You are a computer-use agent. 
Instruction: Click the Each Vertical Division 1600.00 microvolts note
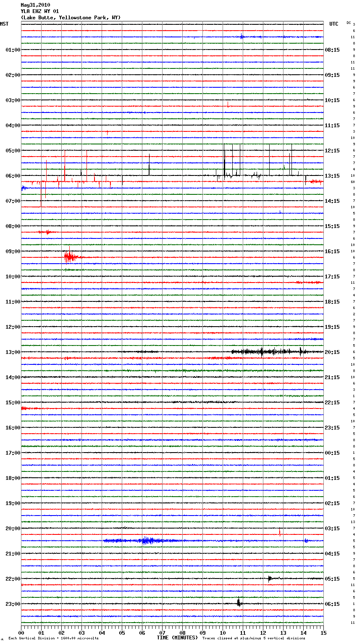(53, 638)
